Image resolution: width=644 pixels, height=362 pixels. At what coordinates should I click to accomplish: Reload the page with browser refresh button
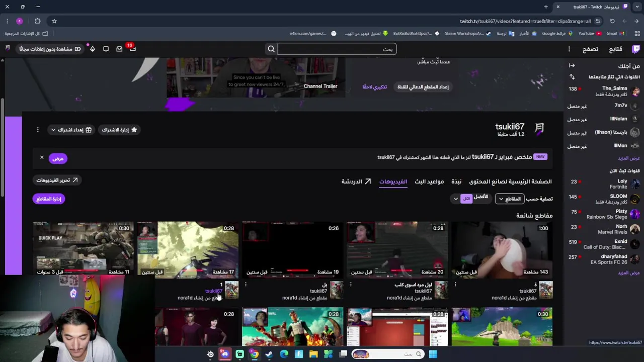[612, 21]
